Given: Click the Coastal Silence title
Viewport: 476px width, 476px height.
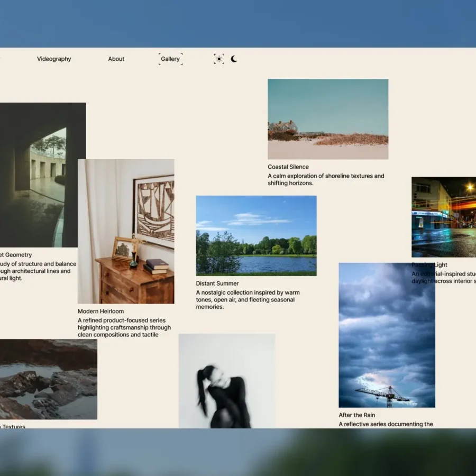Looking at the screenshot, I should pos(288,167).
